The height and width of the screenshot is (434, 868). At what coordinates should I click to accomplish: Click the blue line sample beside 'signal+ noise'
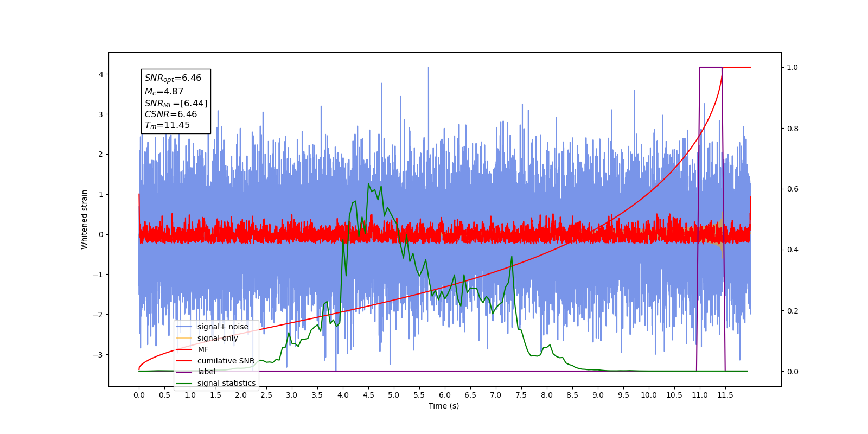click(x=184, y=327)
